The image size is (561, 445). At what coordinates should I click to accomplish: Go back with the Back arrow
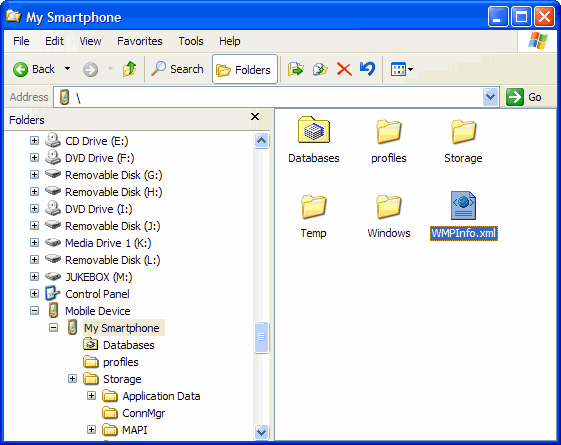[x=34, y=69]
